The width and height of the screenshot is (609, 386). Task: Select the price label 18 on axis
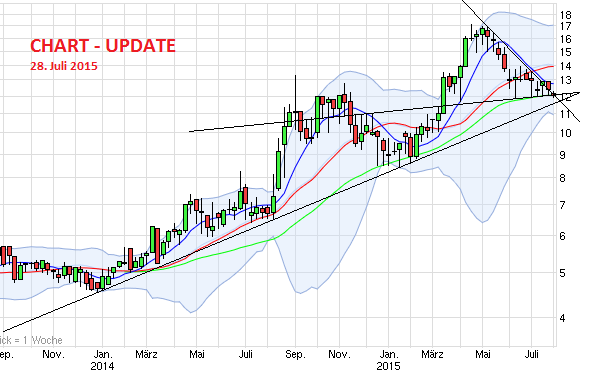pos(566,15)
